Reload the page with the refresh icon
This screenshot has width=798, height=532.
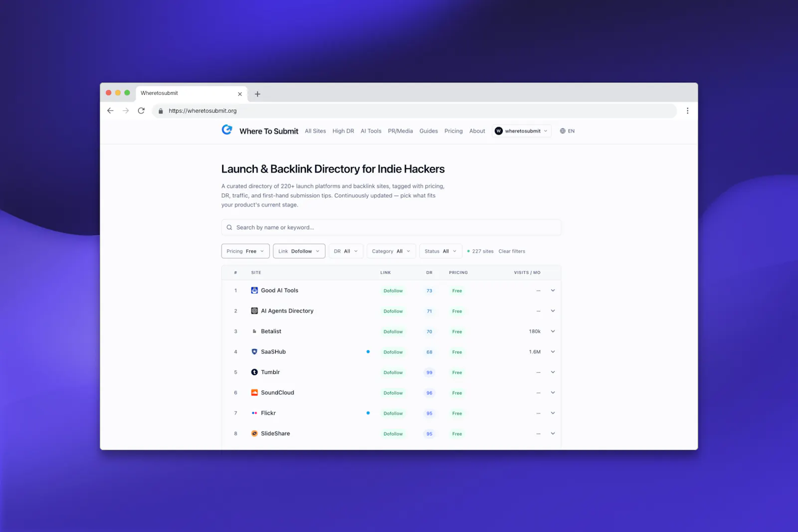[x=141, y=111]
